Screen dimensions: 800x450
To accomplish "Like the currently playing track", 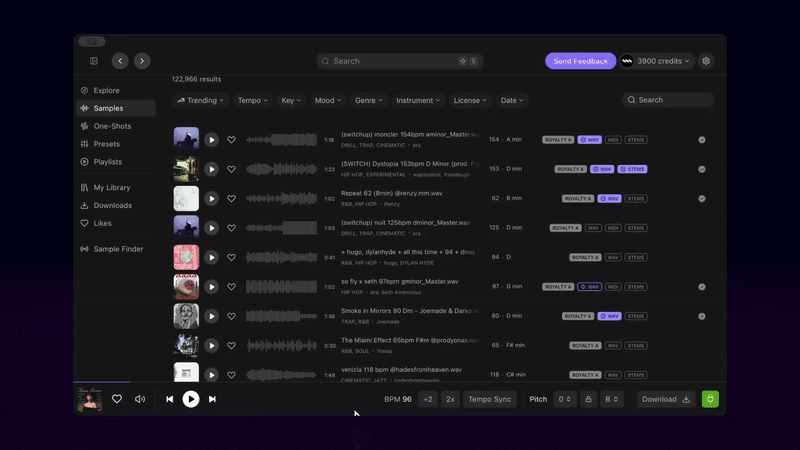I will pos(117,399).
